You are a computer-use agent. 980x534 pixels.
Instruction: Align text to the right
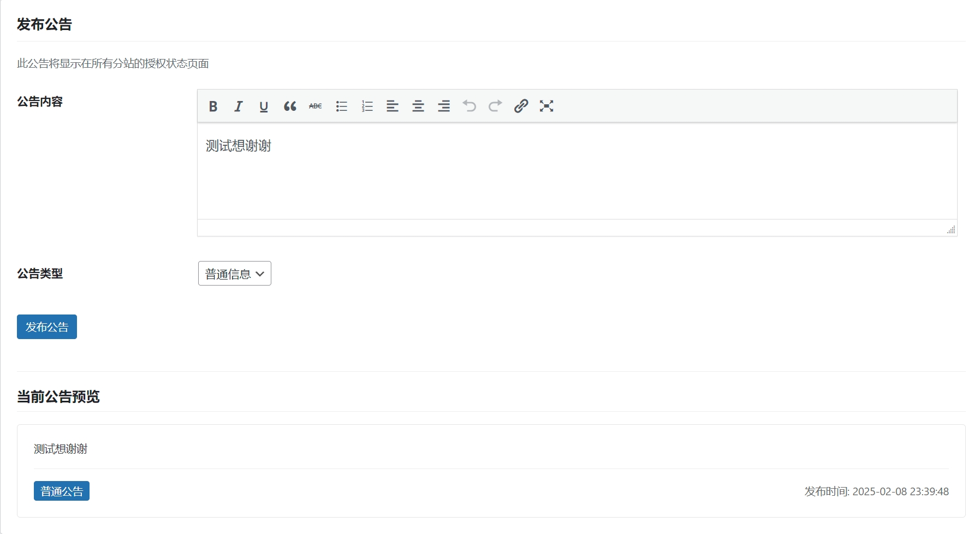coord(444,106)
